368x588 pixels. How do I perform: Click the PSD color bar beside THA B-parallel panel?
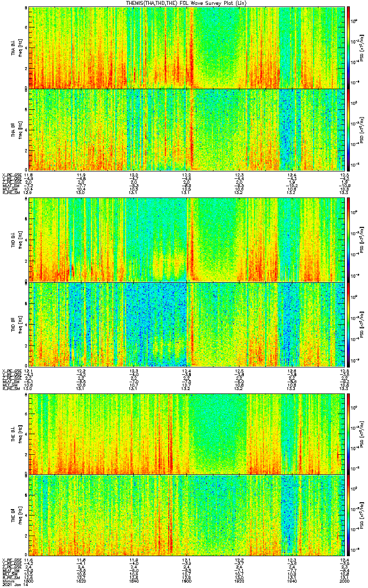click(349, 129)
